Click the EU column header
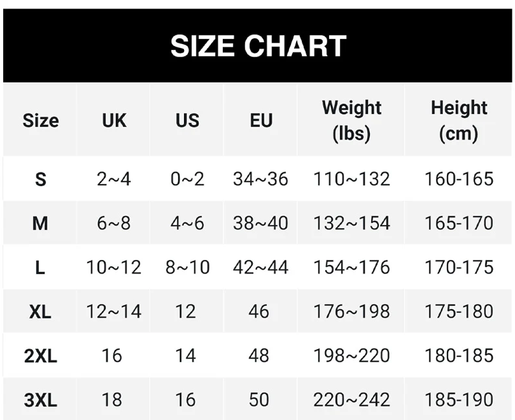 click(260, 121)
